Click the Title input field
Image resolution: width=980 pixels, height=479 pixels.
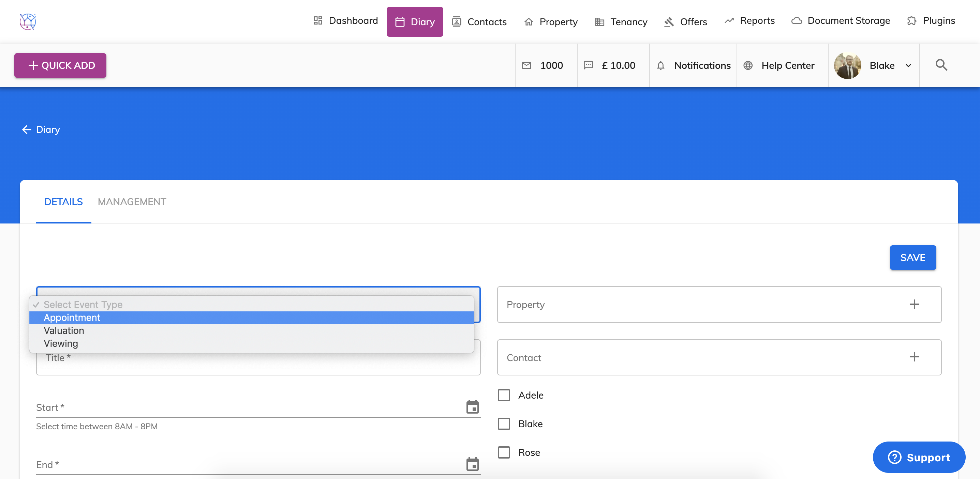pos(258,363)
